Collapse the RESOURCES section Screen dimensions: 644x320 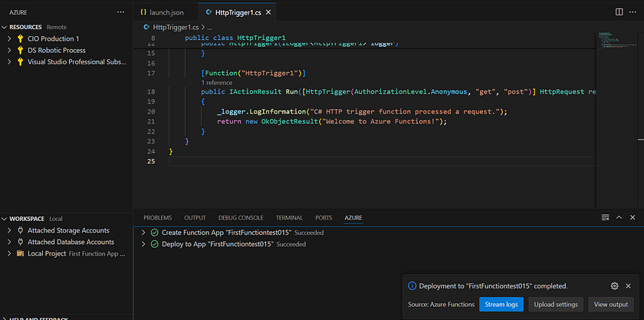5,27
